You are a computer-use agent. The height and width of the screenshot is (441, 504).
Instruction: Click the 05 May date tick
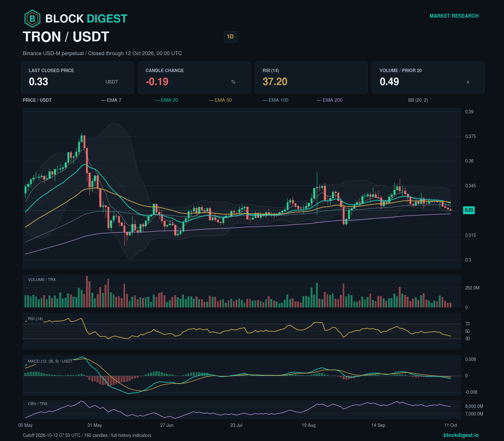point(26,425)
